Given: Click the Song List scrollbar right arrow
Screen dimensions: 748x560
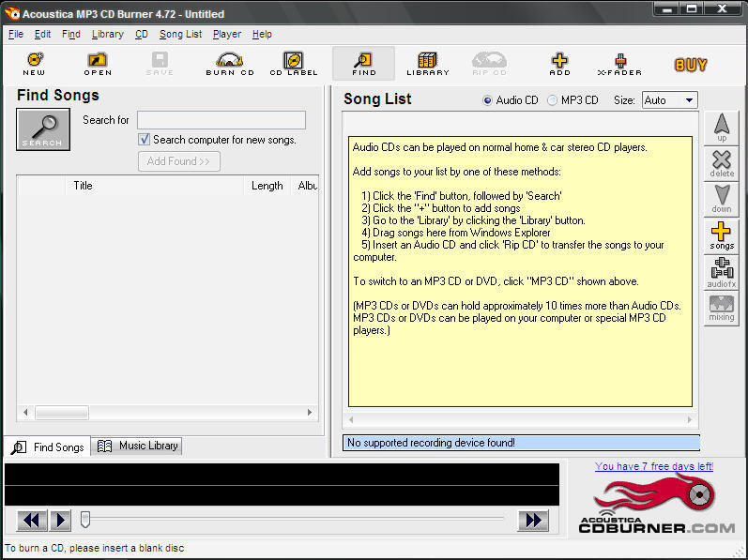Looking at the screenshot, I should click(x=689, y=420).
